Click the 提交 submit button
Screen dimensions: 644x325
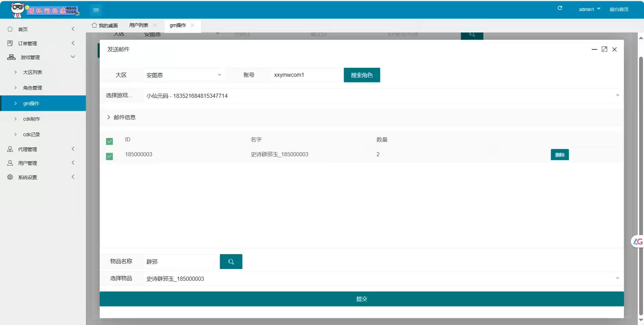[x=361, y=299]
